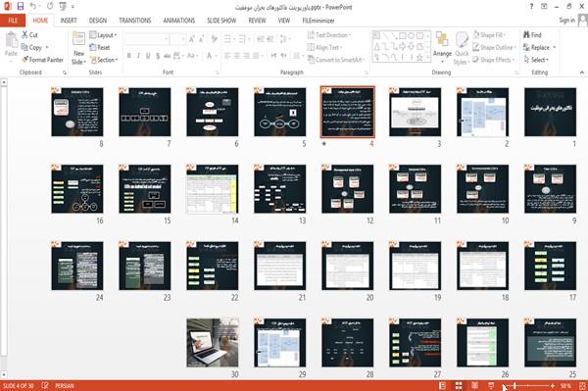This screenshot has height=391, width=588.
Task: Toggle text Shadow formatting
Action: tap(158, 56)
